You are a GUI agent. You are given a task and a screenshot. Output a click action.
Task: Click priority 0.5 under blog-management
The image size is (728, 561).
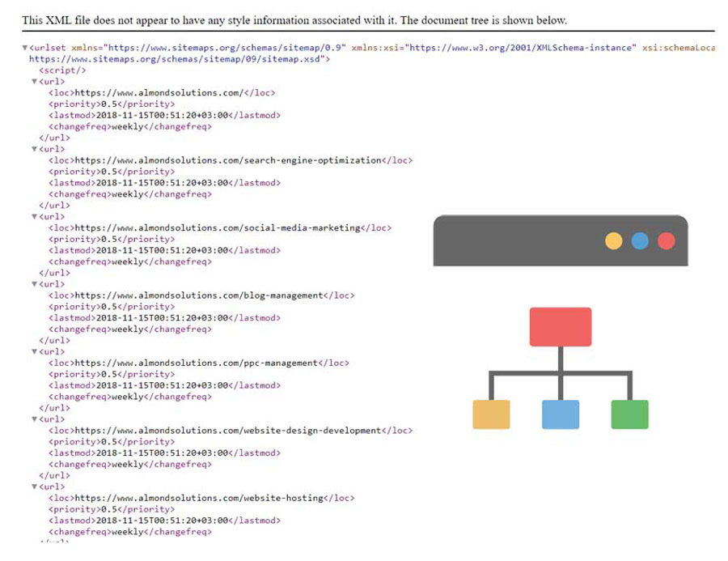pos(112,307)
